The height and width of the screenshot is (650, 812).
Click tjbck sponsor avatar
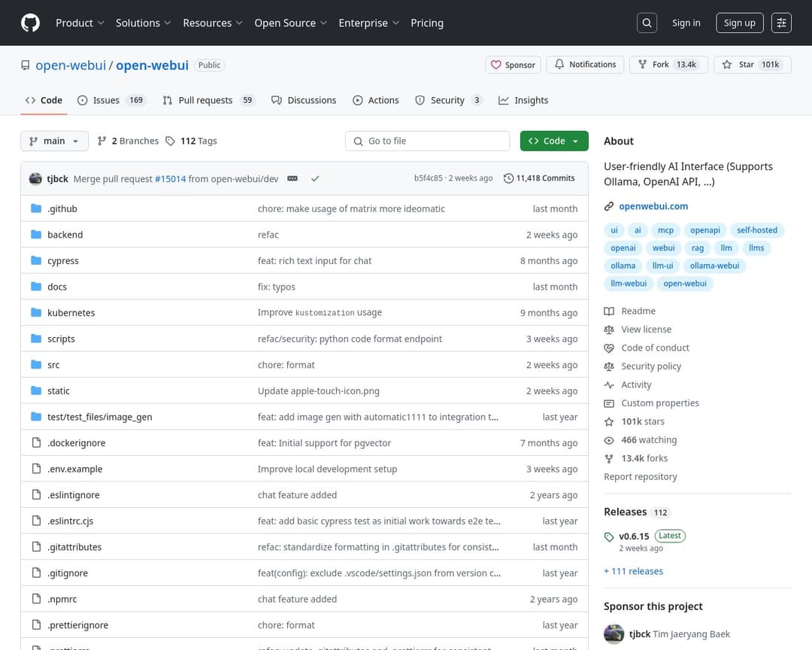click(x=614, y=634)
